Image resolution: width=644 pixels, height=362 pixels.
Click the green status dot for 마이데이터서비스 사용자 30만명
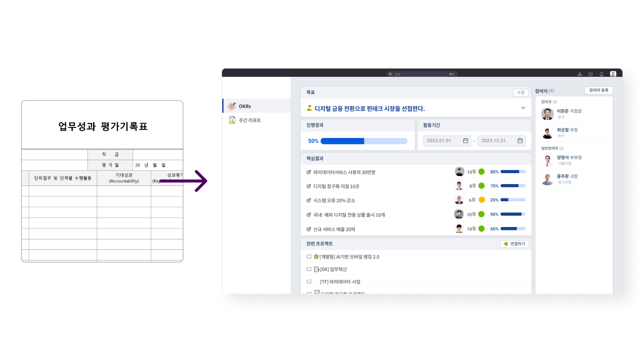coord(481,172)
